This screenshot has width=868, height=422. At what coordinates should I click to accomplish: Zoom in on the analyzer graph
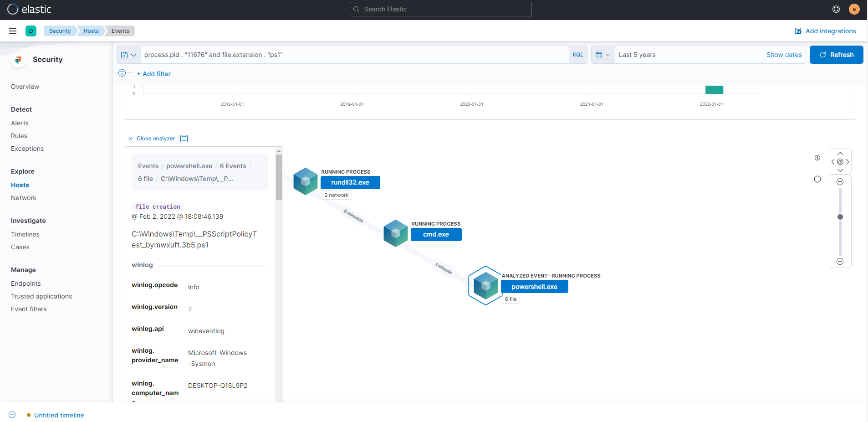coord(840,182)
